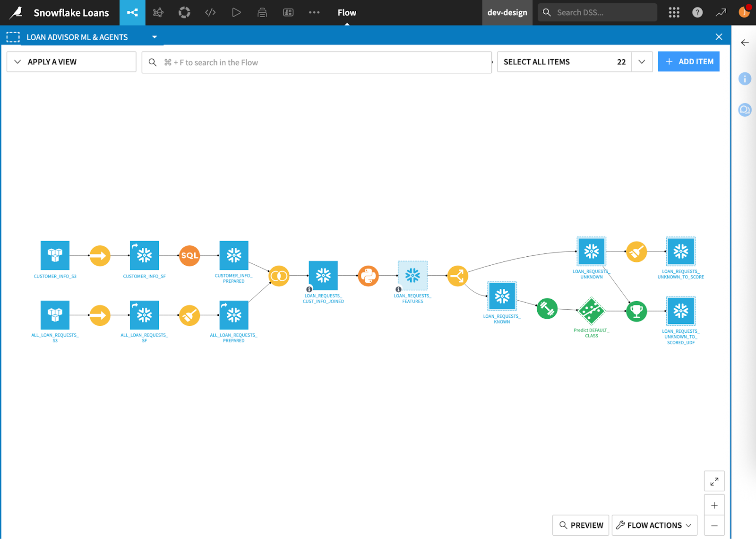The image size is (756, 539).
Task: Select the train model dumbbell recipe
Action: [x=547, y=309]
